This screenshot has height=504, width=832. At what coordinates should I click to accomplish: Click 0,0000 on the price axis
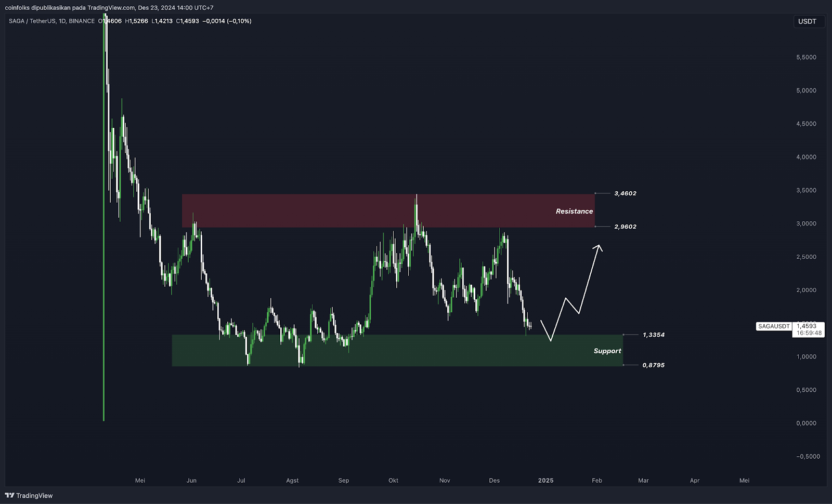pyautogui.click(x=806, y=423)
